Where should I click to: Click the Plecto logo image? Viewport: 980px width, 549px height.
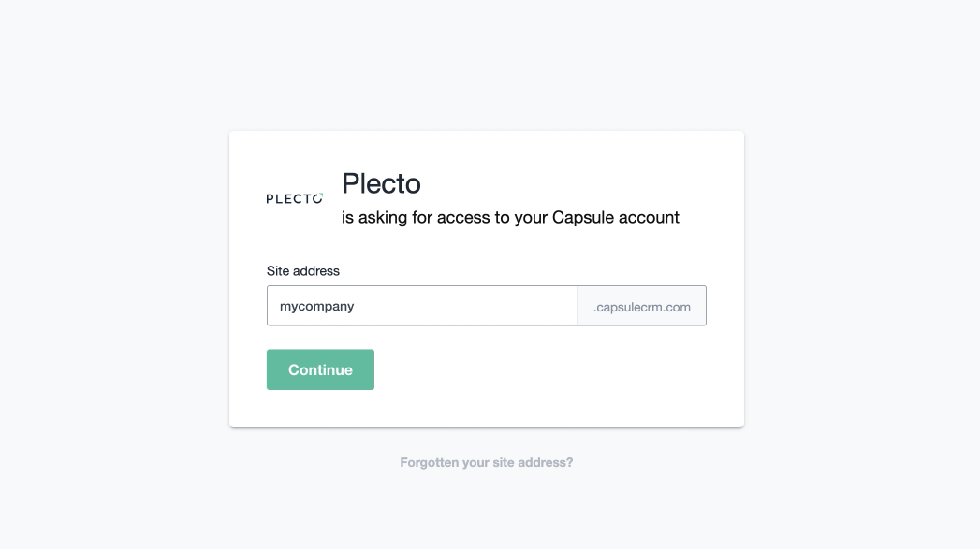pos(295,198)
